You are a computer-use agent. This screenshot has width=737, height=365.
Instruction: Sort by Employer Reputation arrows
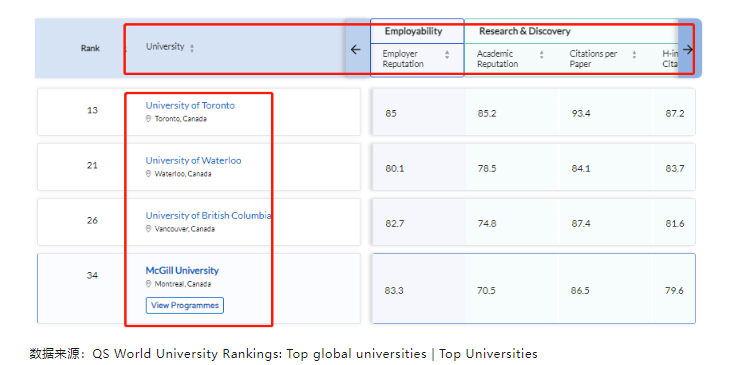click(447, 54)
